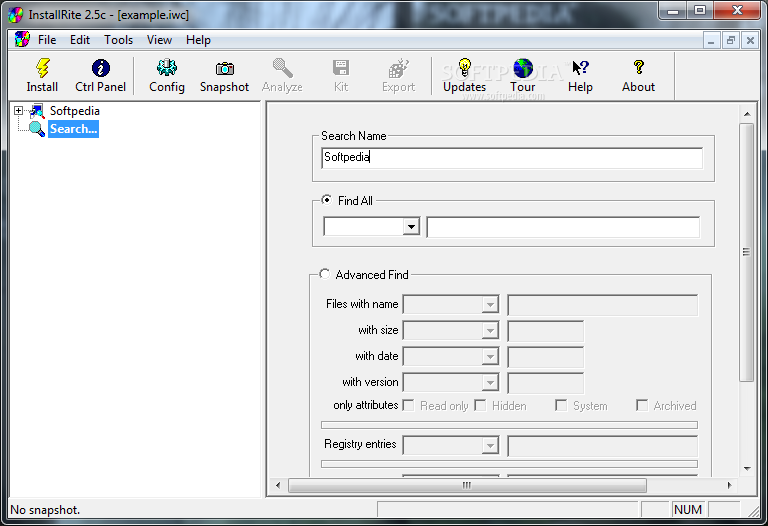Open the Tools menu
The height and width of the screenshot is (526, 768).
pos(119,40)
